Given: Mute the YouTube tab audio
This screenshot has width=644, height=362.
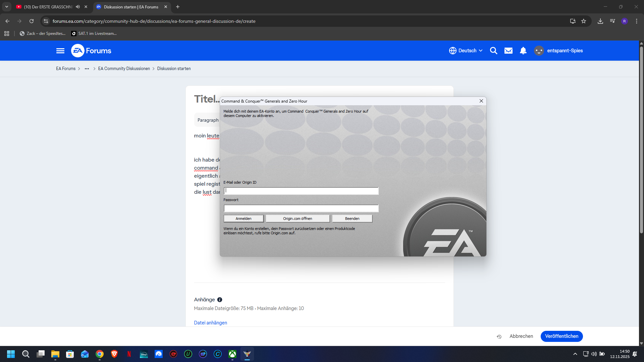Looking at the screenshot, I should [78, 7].
